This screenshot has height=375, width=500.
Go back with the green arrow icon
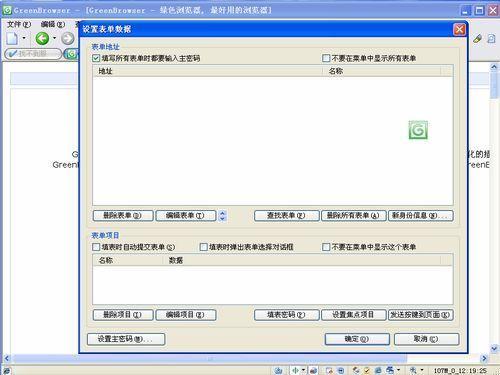tap(42, 38)
